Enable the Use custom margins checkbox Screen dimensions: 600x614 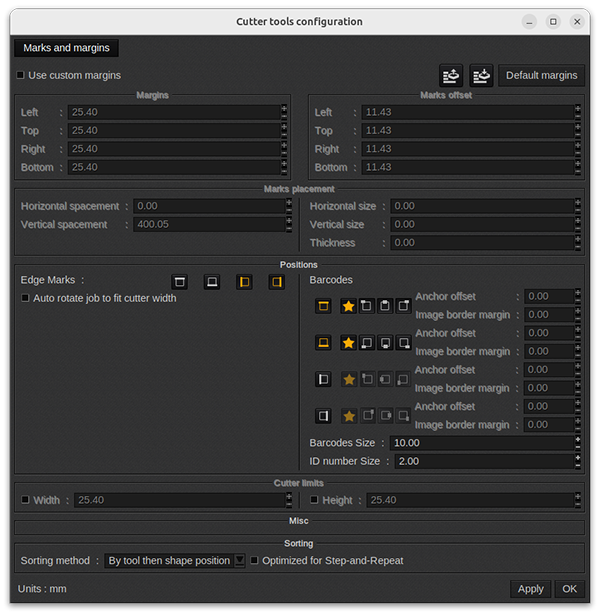click(21, 75)
